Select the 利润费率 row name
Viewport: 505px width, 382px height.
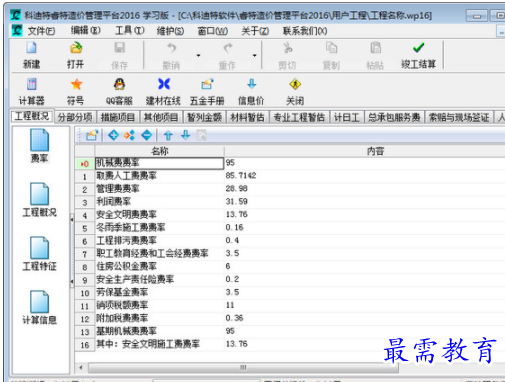[x=113, y=202]
